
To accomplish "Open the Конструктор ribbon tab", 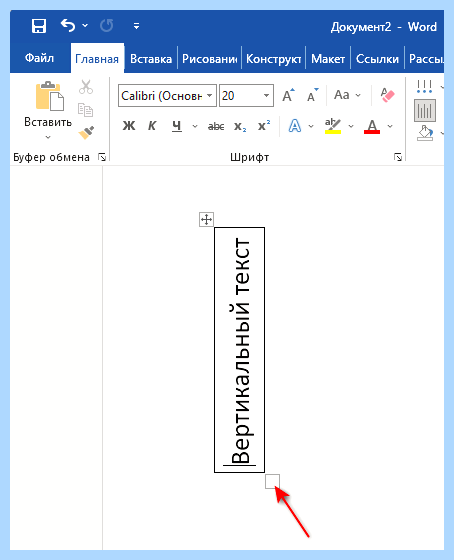I will click(274, 59).
